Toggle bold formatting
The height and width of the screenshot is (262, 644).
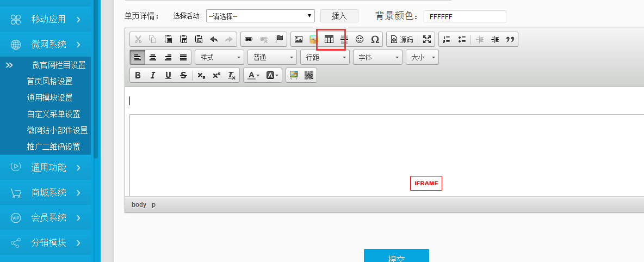coord(138,75)
